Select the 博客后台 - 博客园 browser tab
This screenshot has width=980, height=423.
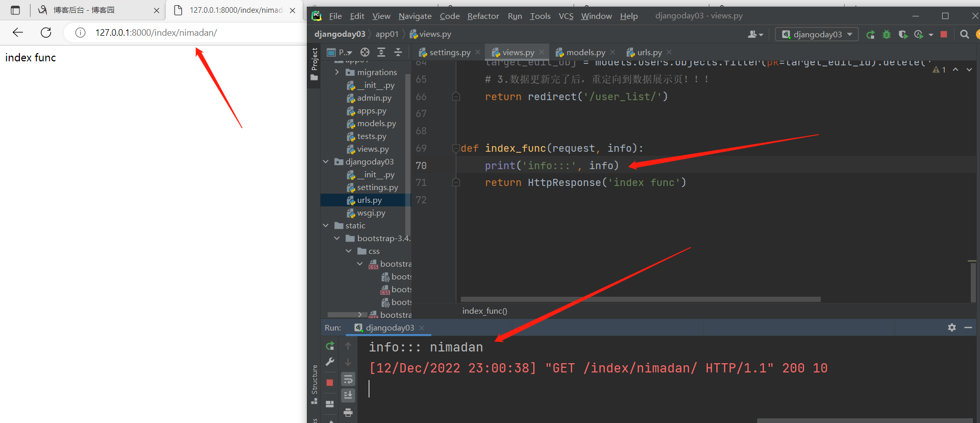[x=98, y=10]
